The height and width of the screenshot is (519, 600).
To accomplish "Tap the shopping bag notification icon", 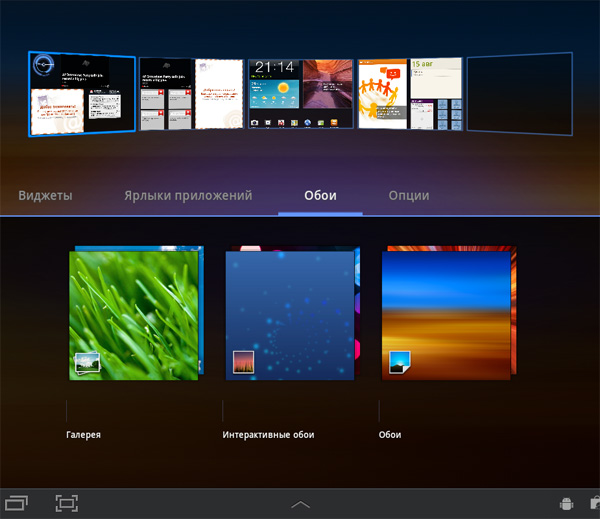I will tap(594, 504).
